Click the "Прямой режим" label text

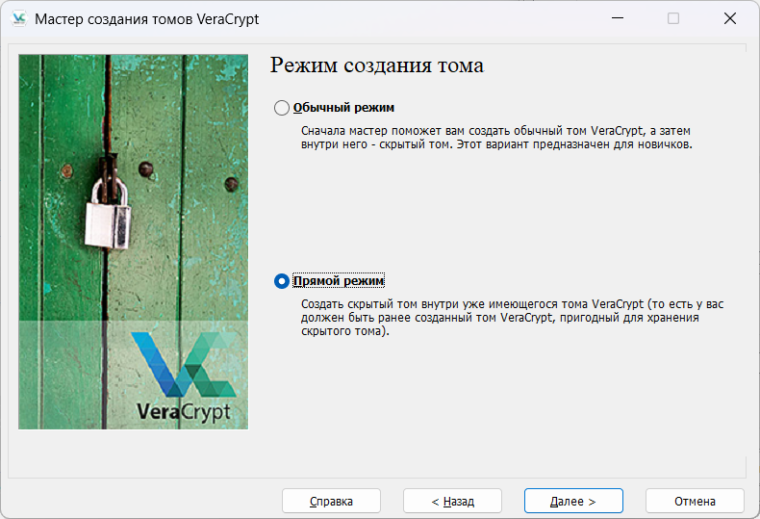(338, 282)
